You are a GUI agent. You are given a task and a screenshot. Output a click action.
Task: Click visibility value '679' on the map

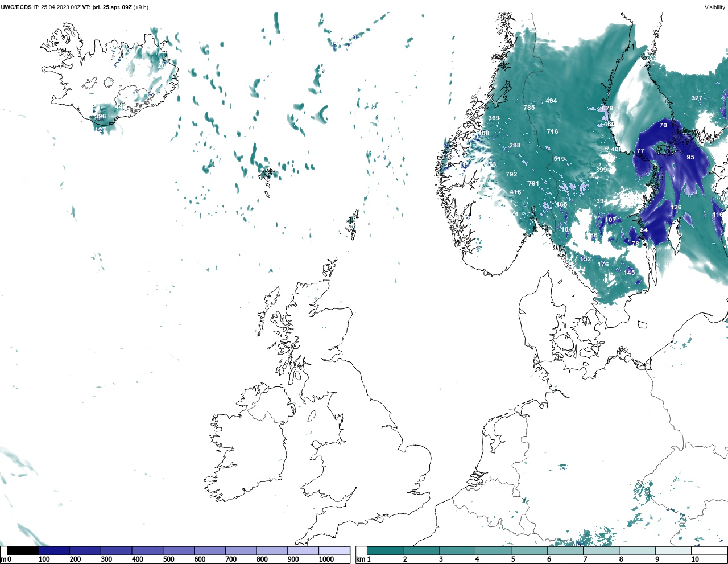pos(607,108)
